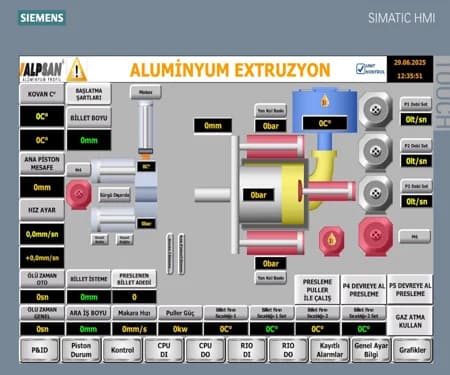The image size is (450, 375).
Task: Toggle GAZ ATMA KULLAN
Action: click(410, 321)
